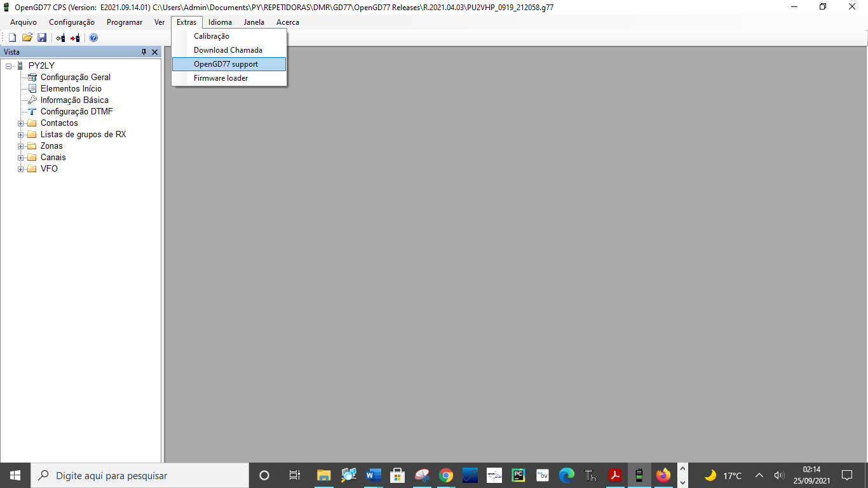Select the Zonas folder

pos(51,146)
